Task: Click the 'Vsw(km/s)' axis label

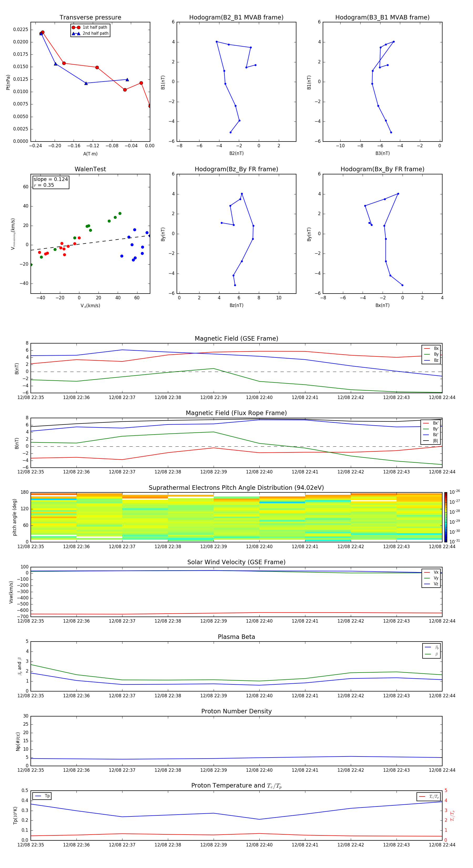Action: (11, 592)
